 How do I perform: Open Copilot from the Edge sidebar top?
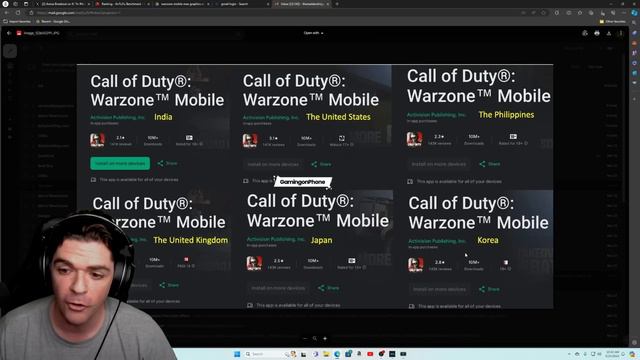point(634,13)
